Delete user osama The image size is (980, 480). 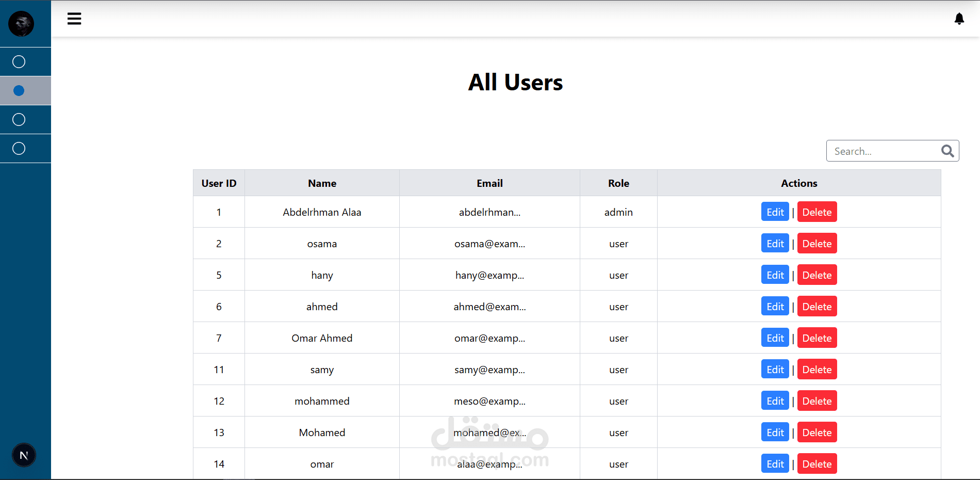pyautogui.click(x=816, y=244)
